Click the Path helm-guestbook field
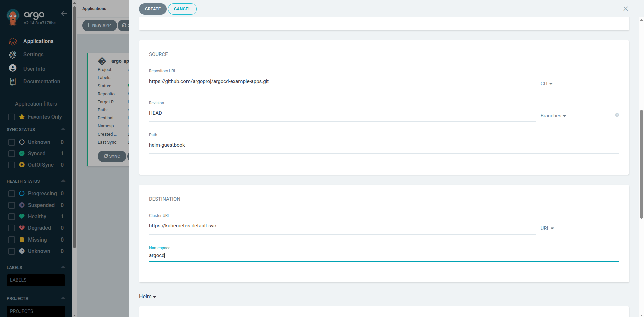 click(384, 145)
